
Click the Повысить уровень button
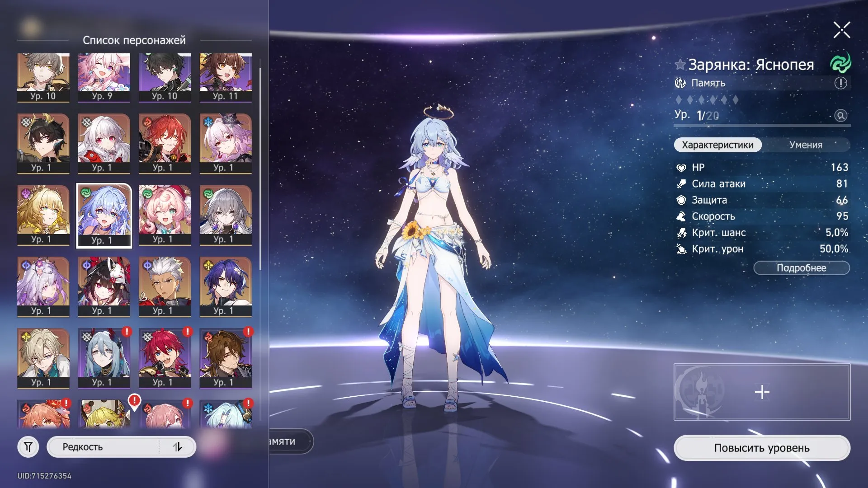click(762, 448)
